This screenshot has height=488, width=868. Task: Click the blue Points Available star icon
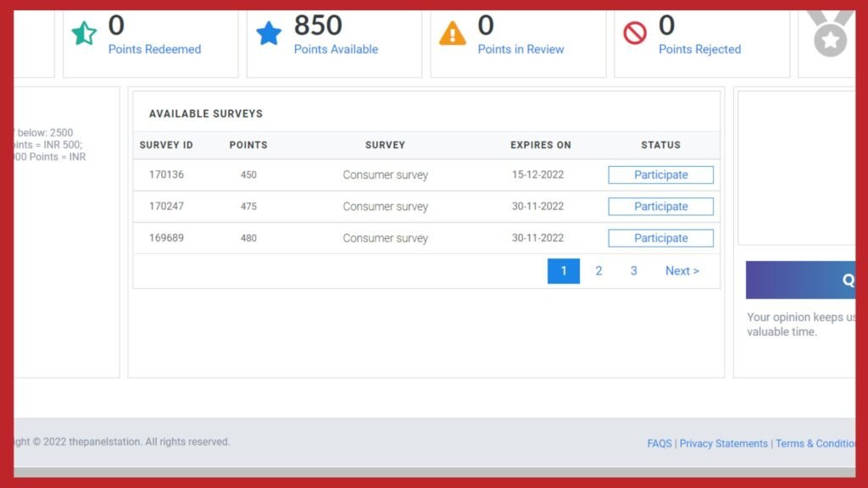coord(269,33)
